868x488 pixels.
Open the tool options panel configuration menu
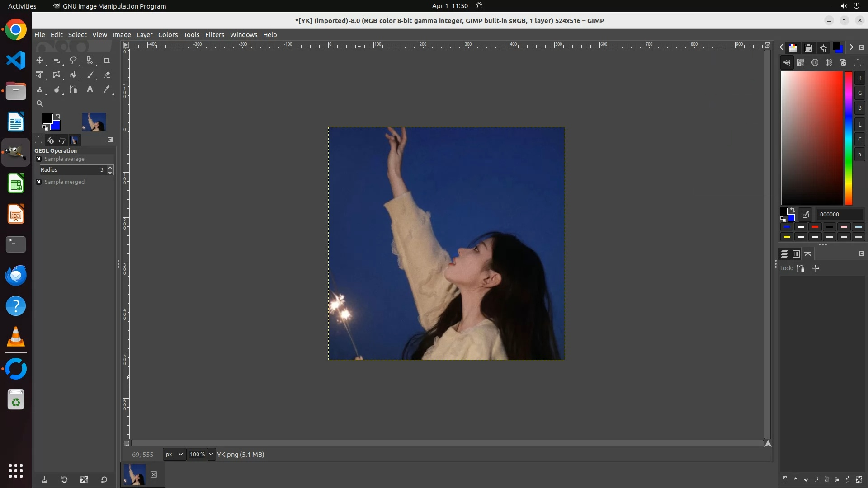(110, 140)
